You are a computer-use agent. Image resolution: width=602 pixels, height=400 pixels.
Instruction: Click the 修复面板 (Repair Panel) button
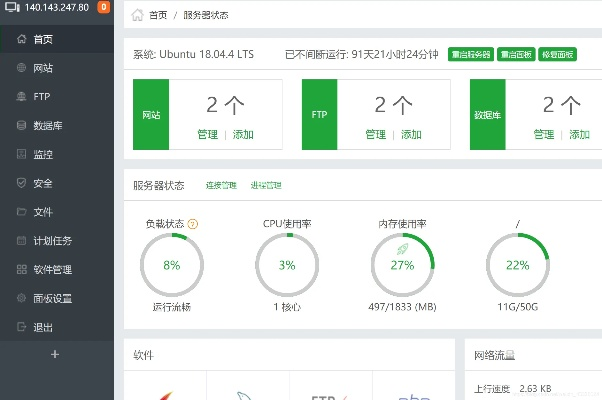(561, 54)
